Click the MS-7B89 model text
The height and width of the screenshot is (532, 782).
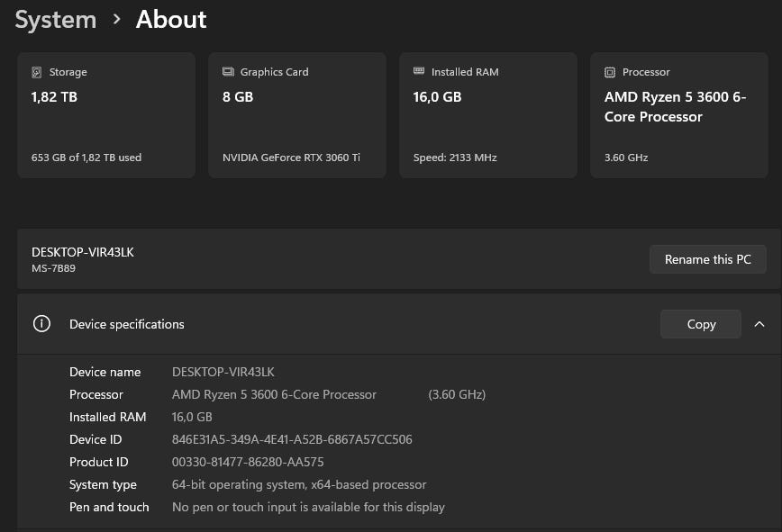pos(54,268)
